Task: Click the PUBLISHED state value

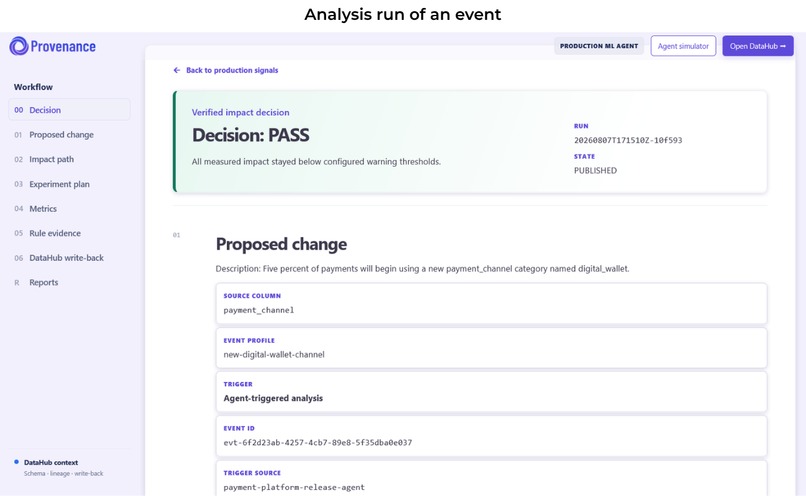Action: coord(595,171)
